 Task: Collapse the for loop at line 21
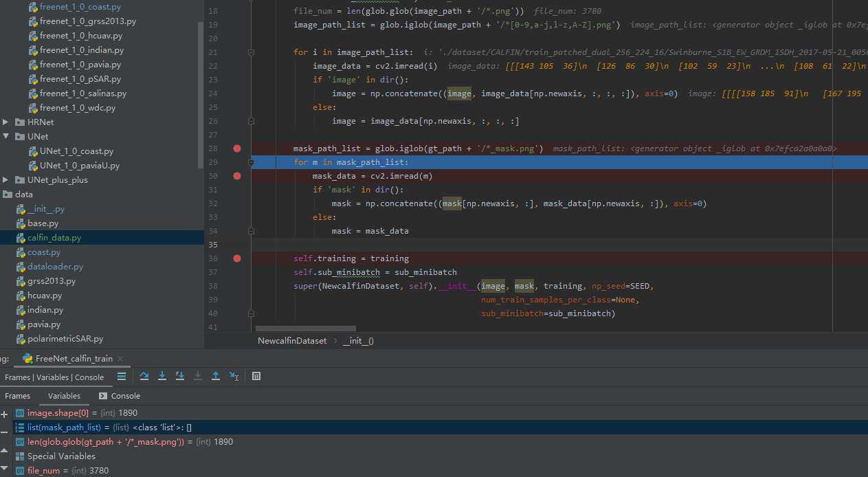(252, 52)
